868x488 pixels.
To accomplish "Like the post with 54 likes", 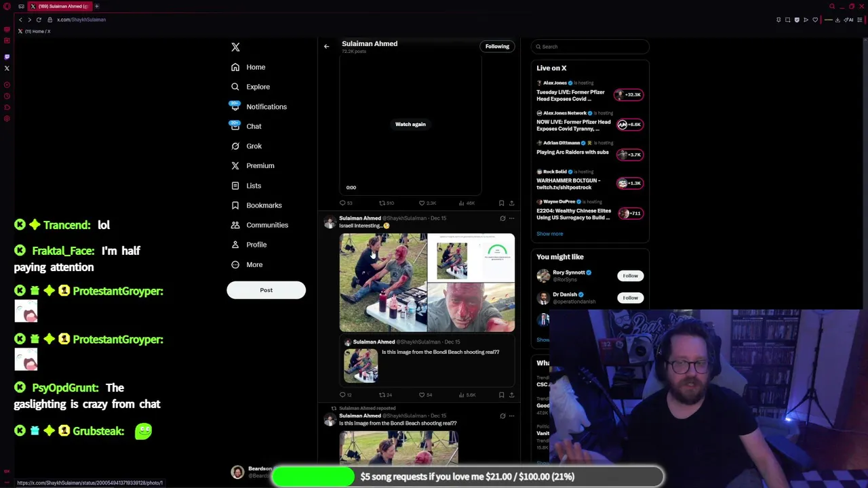I will click(x=426, y=394).
